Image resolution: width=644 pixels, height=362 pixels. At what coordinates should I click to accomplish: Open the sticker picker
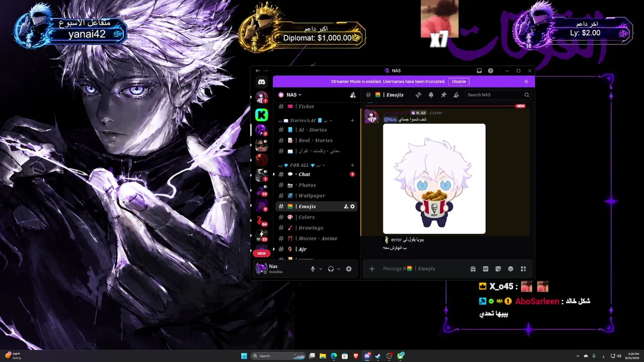pyautogui.click(x=498, y=269)
